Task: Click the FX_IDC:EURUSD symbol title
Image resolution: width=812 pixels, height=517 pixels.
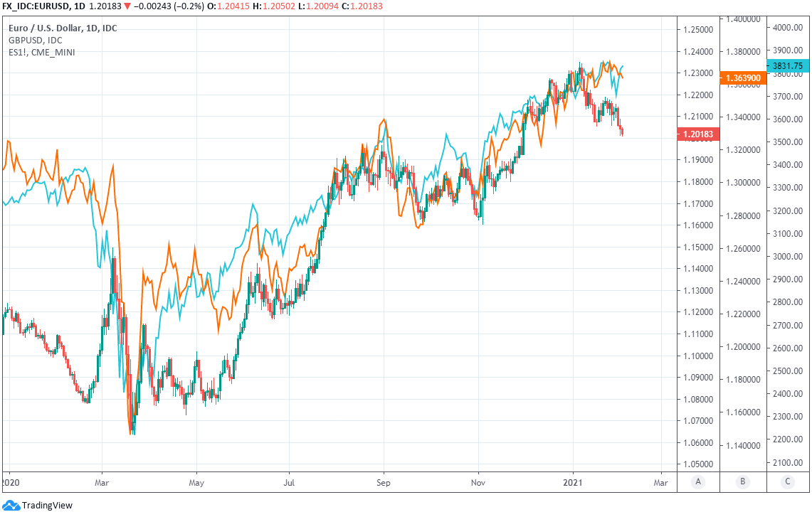Action: pos(38,6)
